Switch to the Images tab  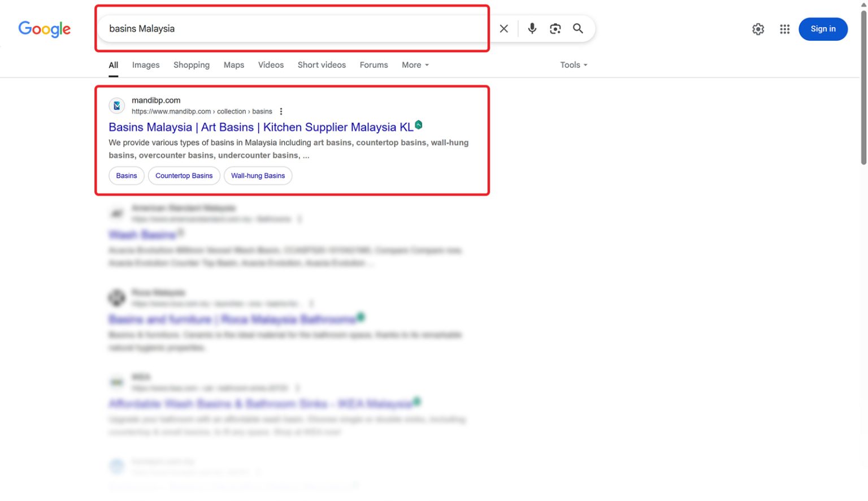point(146,65)
